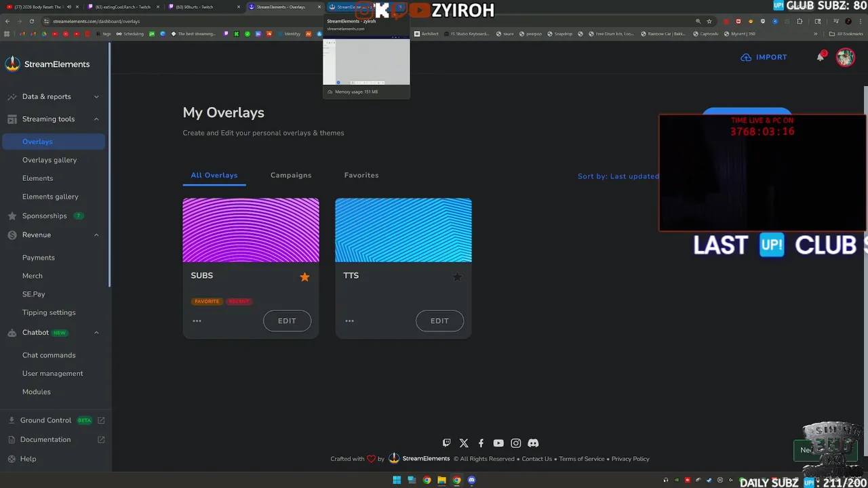Image resolution: width=868 pixels, height=488 pixels.
Task: Open SE.Pay in the sidebar
Action: [x=34, y=294]
